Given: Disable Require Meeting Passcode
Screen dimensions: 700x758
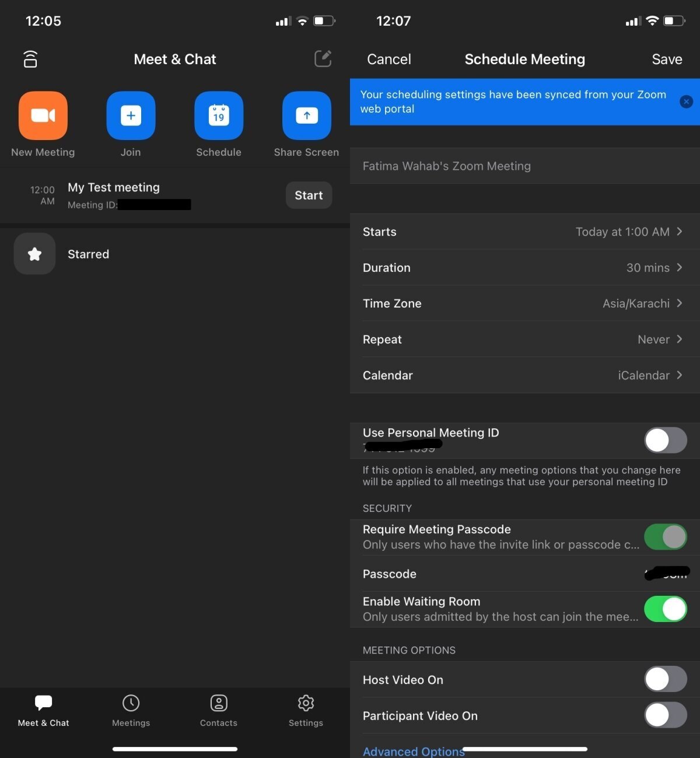Looking at the screenshot, I should 666,536.
